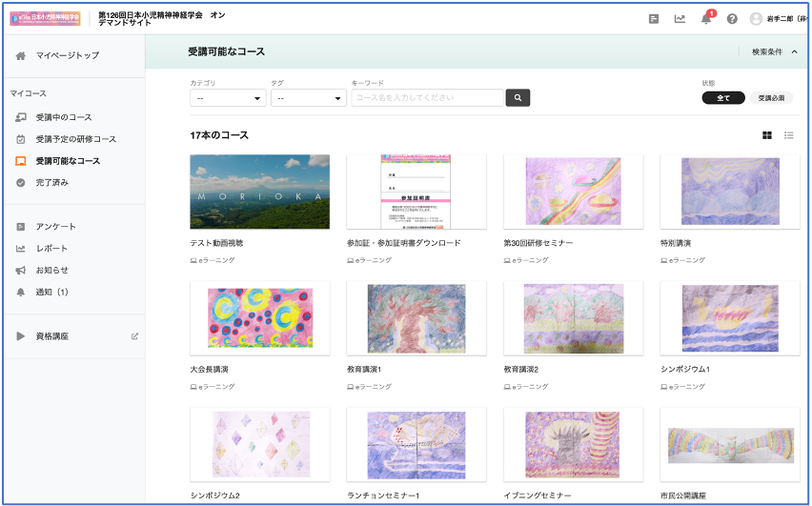Open the 第30回研修セミナー course title
This screenshot has height=506, width=812.
pyautogui.click(x=538, y=243)
